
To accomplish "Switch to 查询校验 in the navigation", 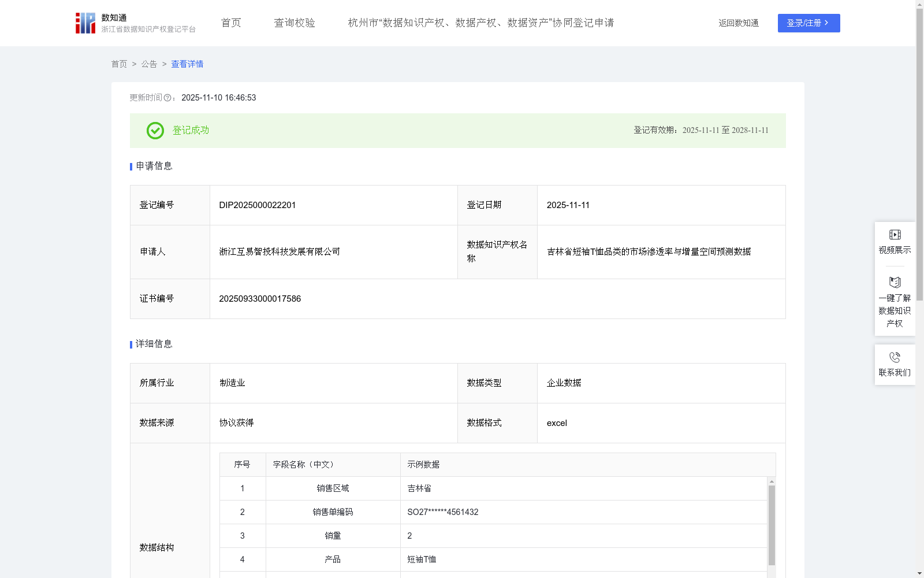I will click(295, 23).
